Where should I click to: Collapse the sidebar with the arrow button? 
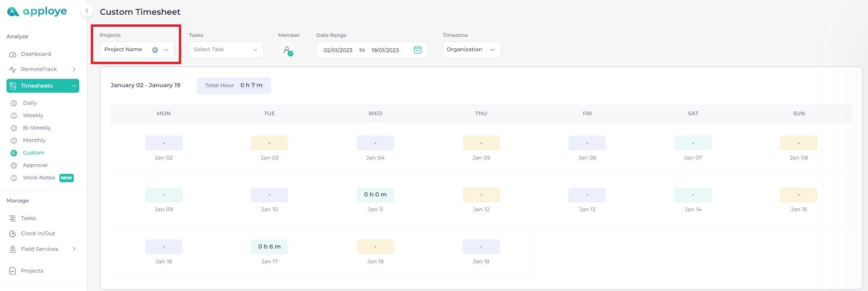point(87,11)
